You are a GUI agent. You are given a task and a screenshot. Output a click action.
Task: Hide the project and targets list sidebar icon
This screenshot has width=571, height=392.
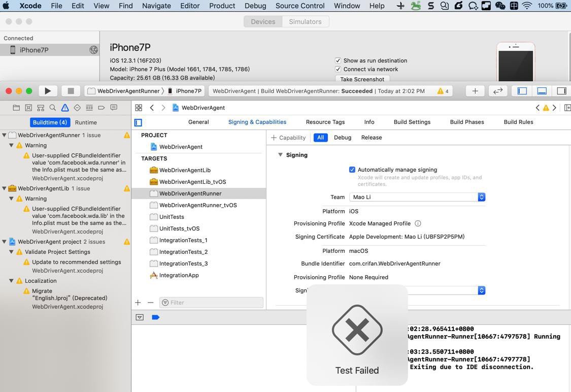[138, 123]
